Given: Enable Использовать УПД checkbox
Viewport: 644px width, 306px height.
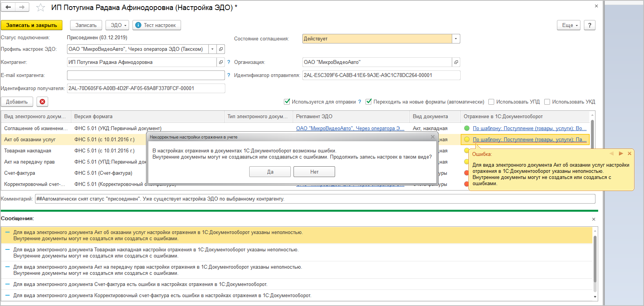Looking at the screenshot, I should [491, 102].
